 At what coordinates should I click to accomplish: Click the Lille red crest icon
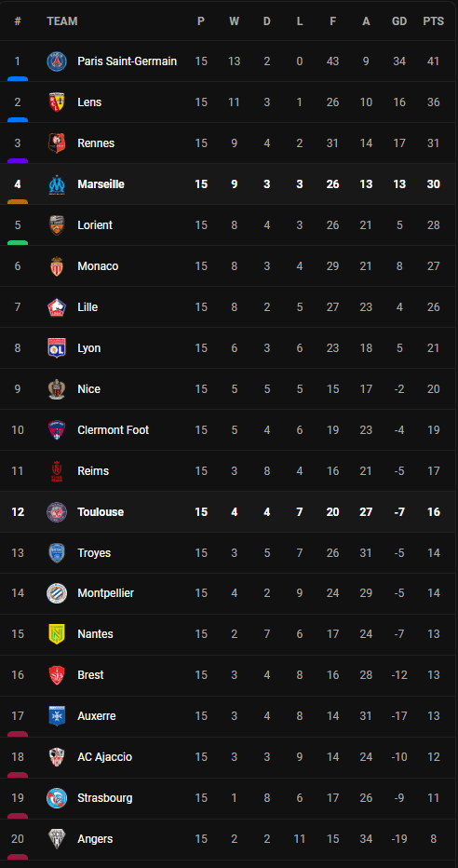pos(57,307)
